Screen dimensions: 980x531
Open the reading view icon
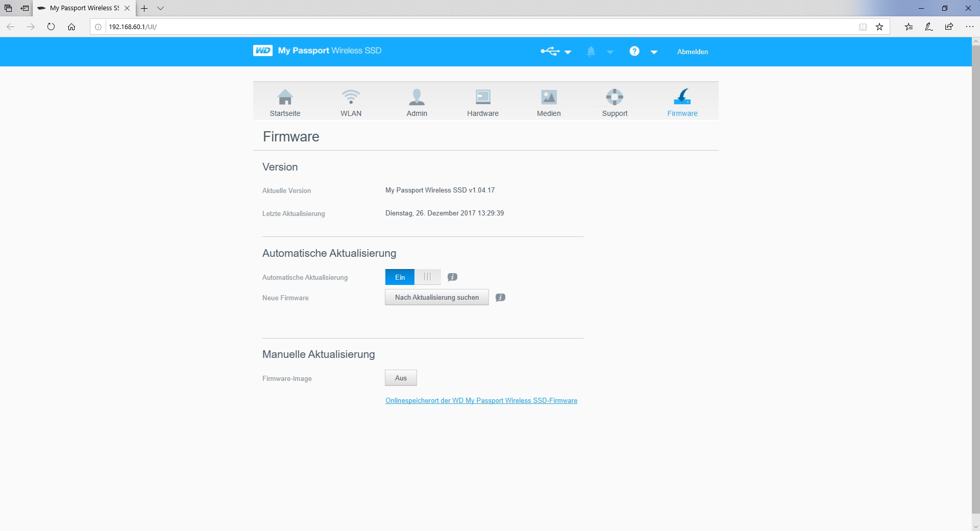(x=863, y=27)
